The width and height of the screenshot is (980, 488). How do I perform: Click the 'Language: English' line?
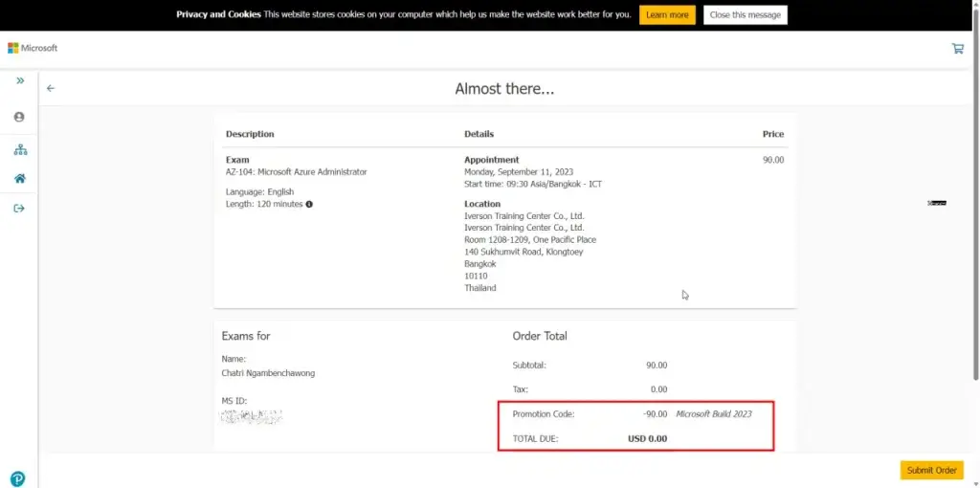[x=259, y=191]
